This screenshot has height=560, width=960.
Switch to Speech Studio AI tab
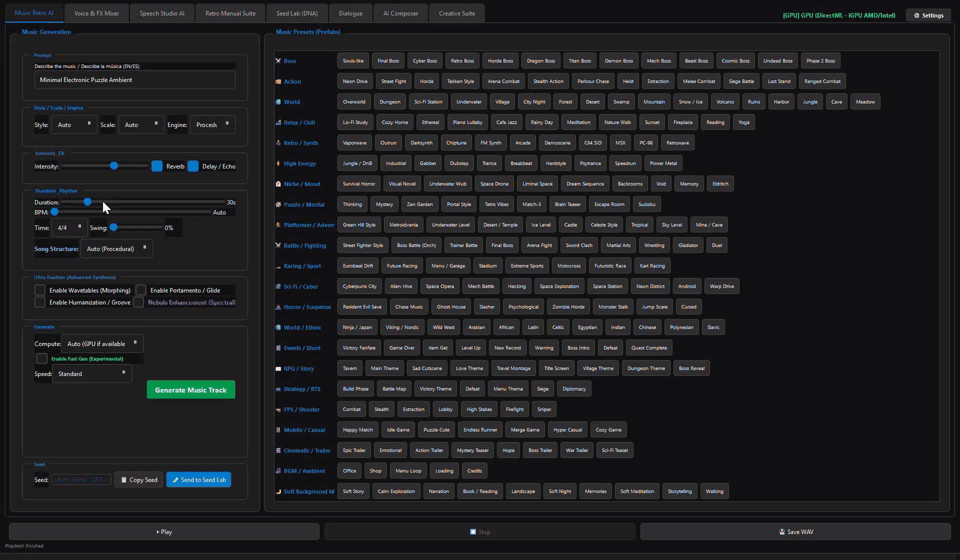click(162, 13)
